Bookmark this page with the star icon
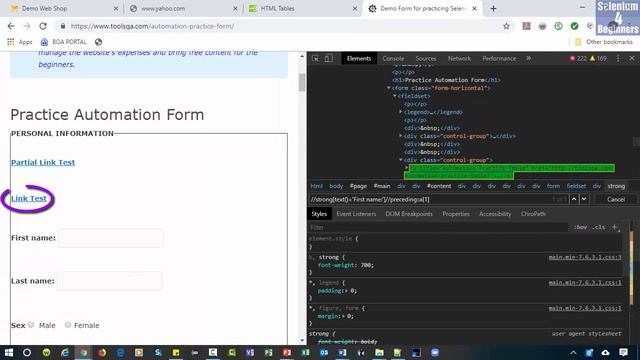The width and height of the screenshot is (640, 360). (x=507, y=26)
